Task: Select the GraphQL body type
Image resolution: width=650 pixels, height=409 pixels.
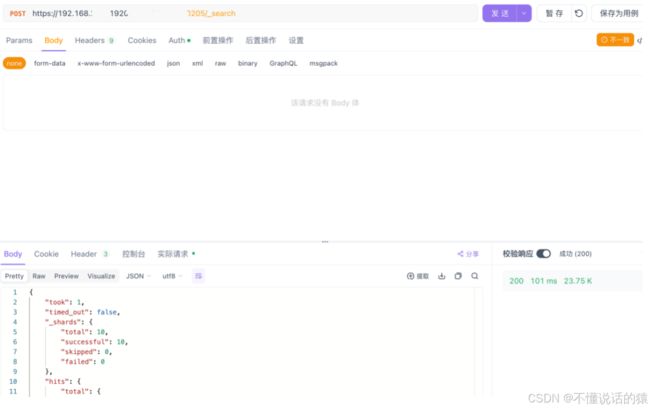Action: click(283, 63)
